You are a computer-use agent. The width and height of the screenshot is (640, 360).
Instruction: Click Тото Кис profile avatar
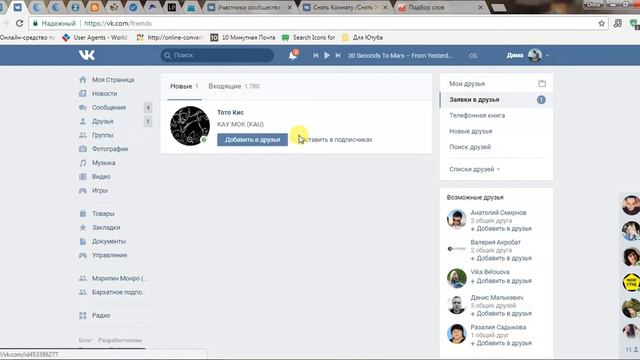[x=190, y=126]
